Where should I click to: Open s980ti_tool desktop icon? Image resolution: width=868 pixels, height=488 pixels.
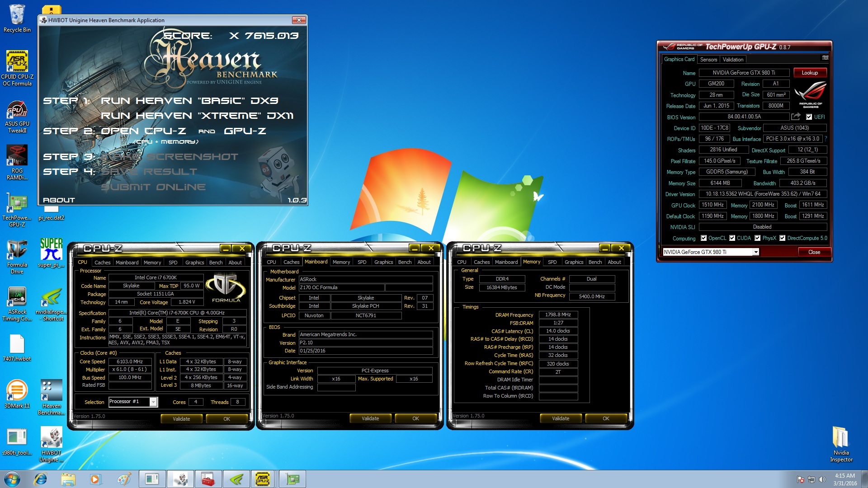[x=17, y=441]
